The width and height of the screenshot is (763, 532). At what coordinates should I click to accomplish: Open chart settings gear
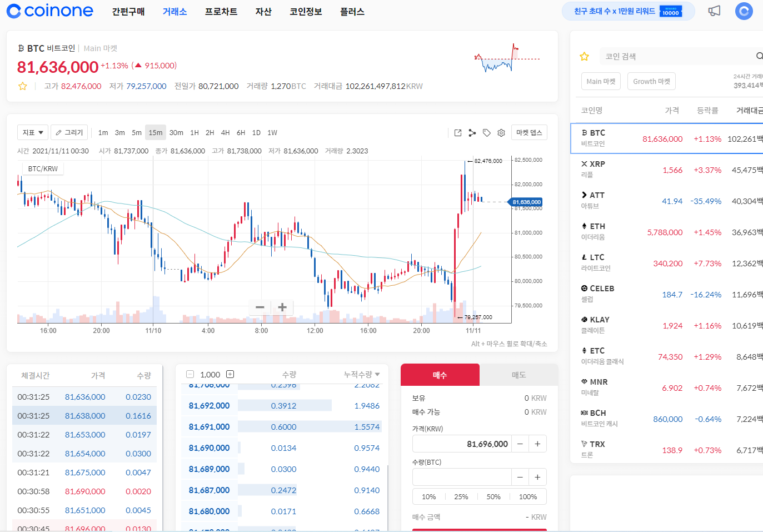501,133
